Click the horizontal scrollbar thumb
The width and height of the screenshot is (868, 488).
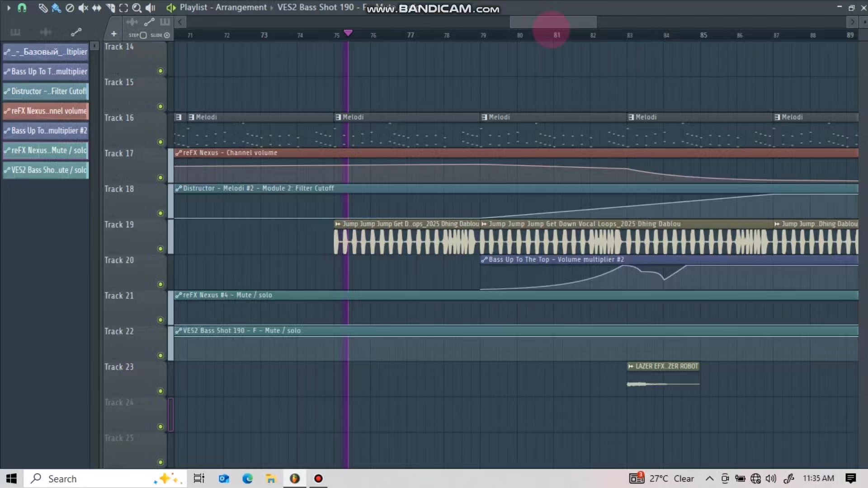553,22
